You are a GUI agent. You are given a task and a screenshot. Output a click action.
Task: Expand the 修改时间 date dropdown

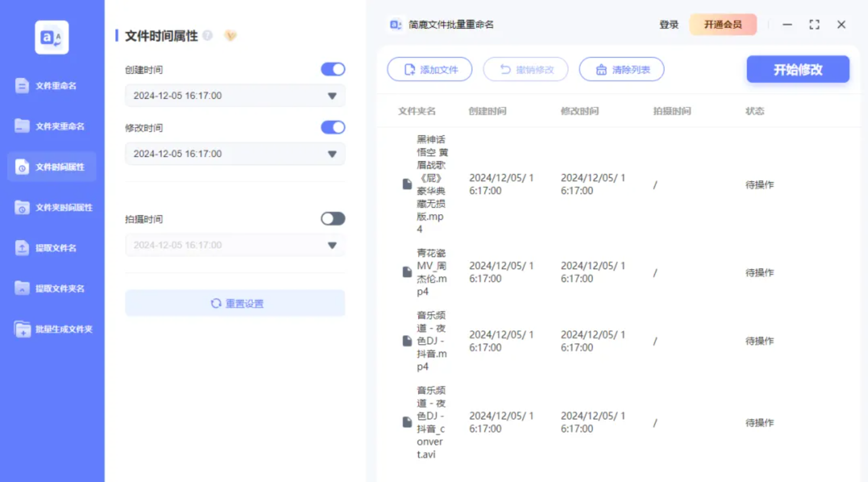tap(332, 154)
